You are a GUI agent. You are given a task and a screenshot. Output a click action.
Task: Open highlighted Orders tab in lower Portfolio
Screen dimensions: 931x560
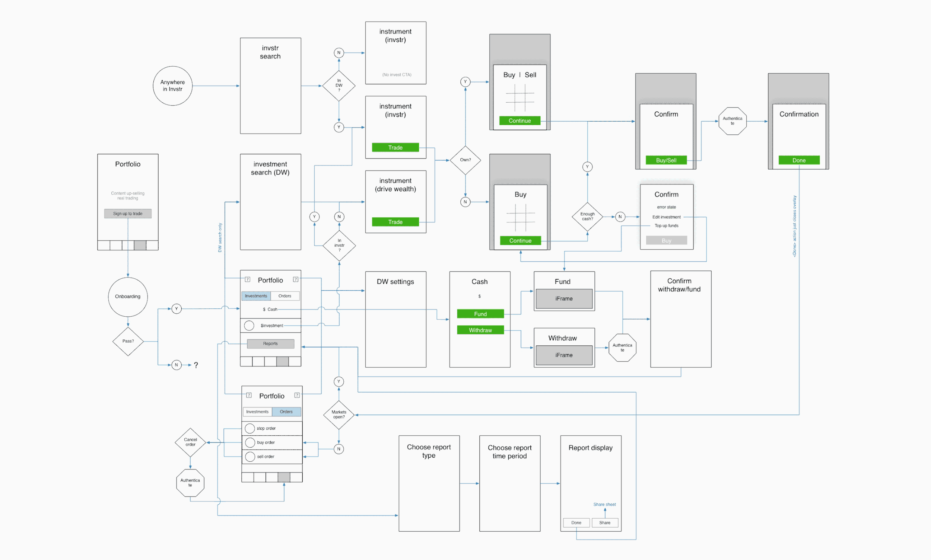pos(287,412)
